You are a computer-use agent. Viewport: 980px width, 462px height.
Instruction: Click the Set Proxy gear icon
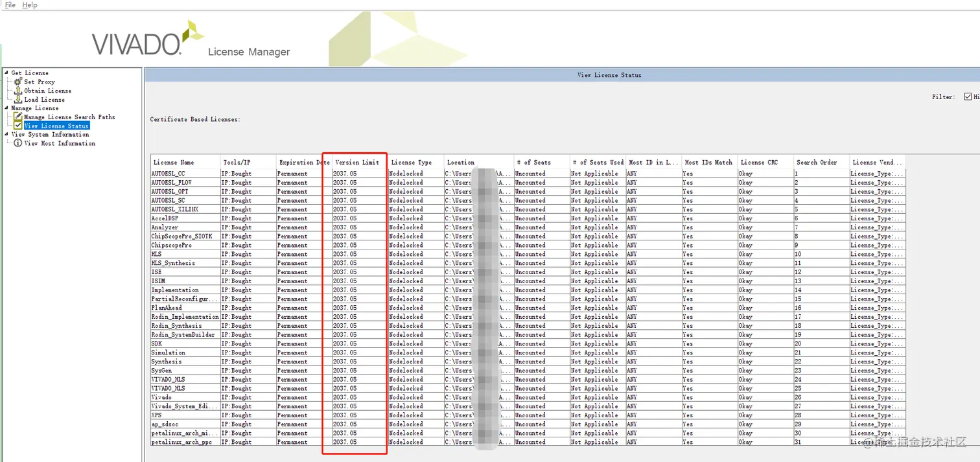point(18,82)
